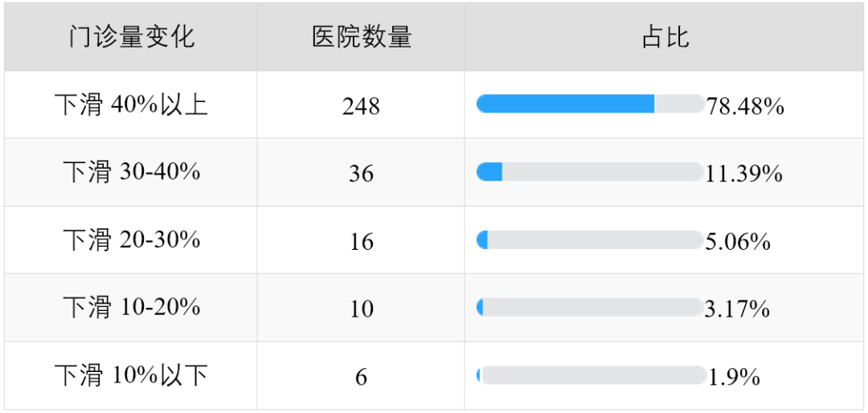Select the 下滑 40%以上 row label
The width and height of the screenshot is (868, 413).
[x=131, y=105]
